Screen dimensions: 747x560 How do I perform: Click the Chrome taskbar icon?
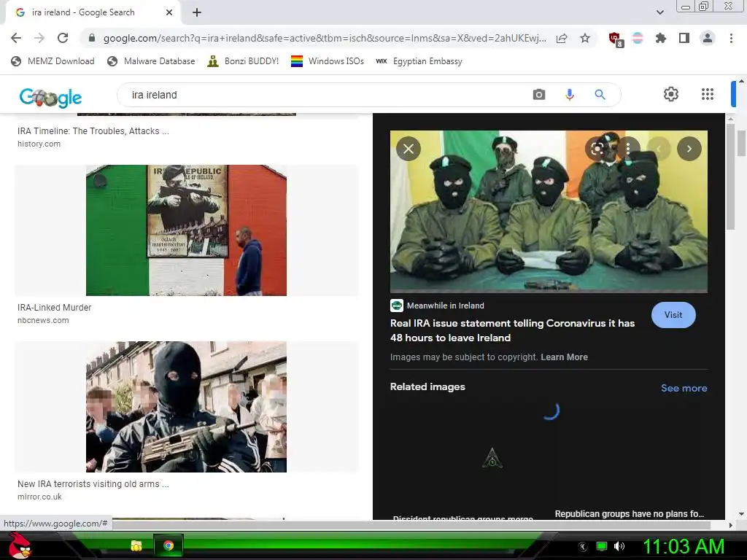(169, 545)
